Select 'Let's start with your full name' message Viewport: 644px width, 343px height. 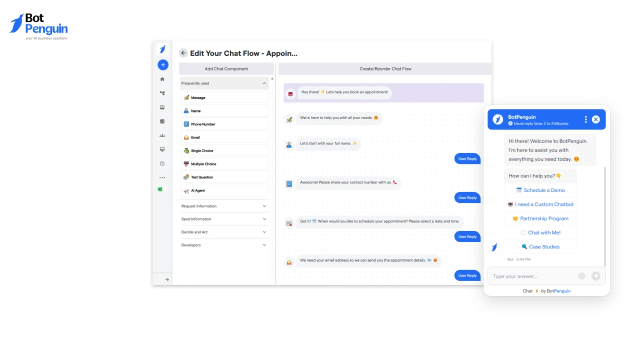pos(328,143)
